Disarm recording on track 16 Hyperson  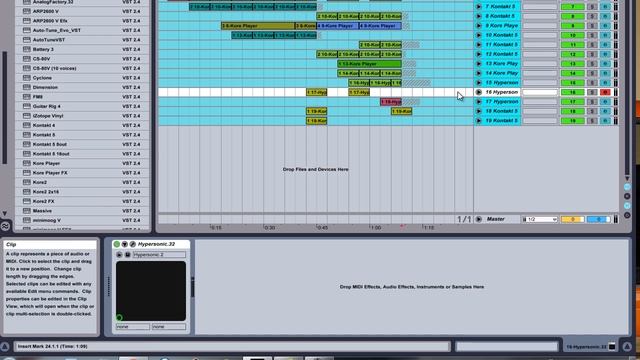(605, 92)
